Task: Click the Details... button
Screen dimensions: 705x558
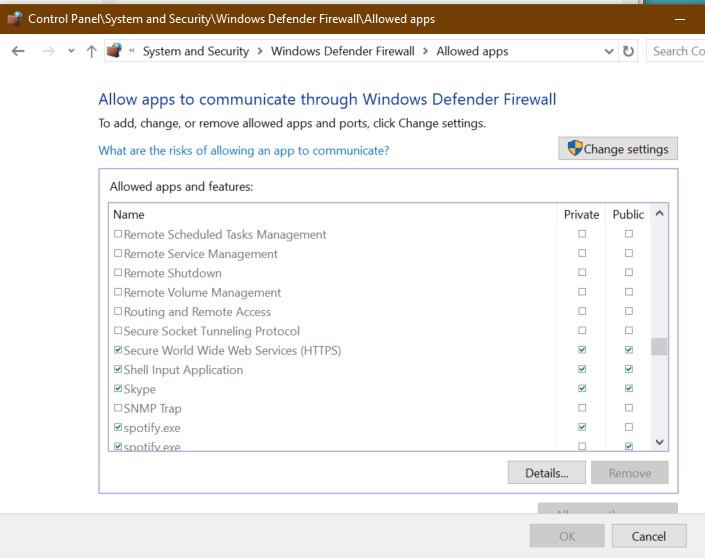Action: click(547, 473)
